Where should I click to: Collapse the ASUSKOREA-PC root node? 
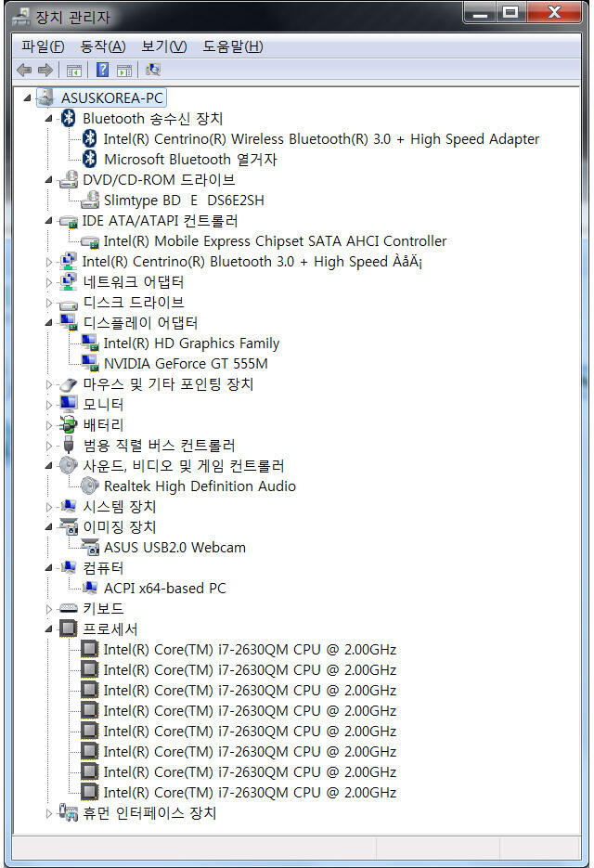pyautogui.click(x=27, y=98)
